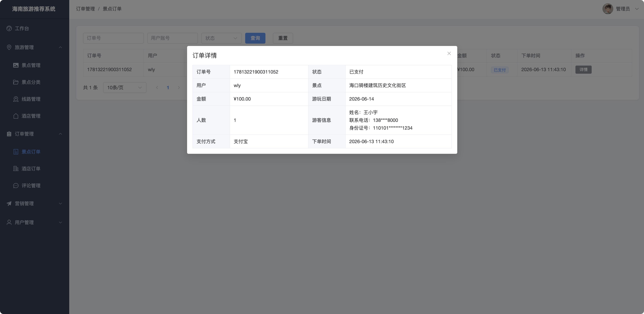Click the 用户管理 person icon
Image resolution: width=644 pixels, height=314 pixels.
tap(9, 222)
